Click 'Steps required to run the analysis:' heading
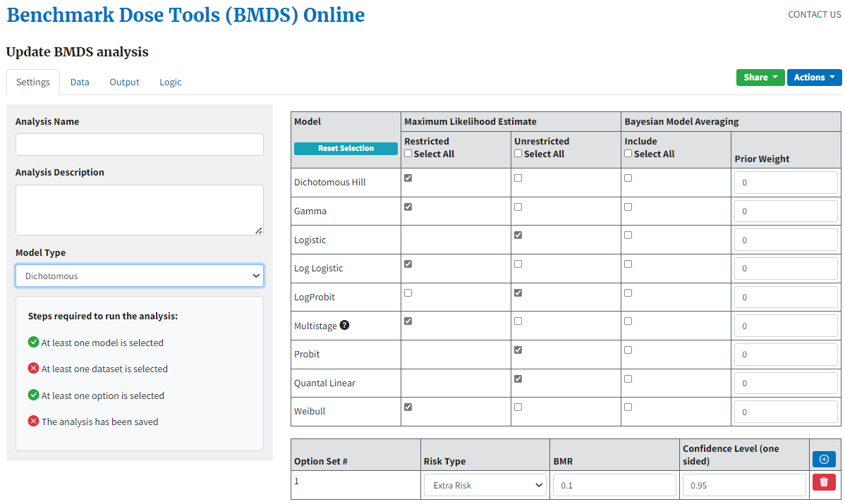The width and height of the screenshot is (845, 504). point(103,316)
